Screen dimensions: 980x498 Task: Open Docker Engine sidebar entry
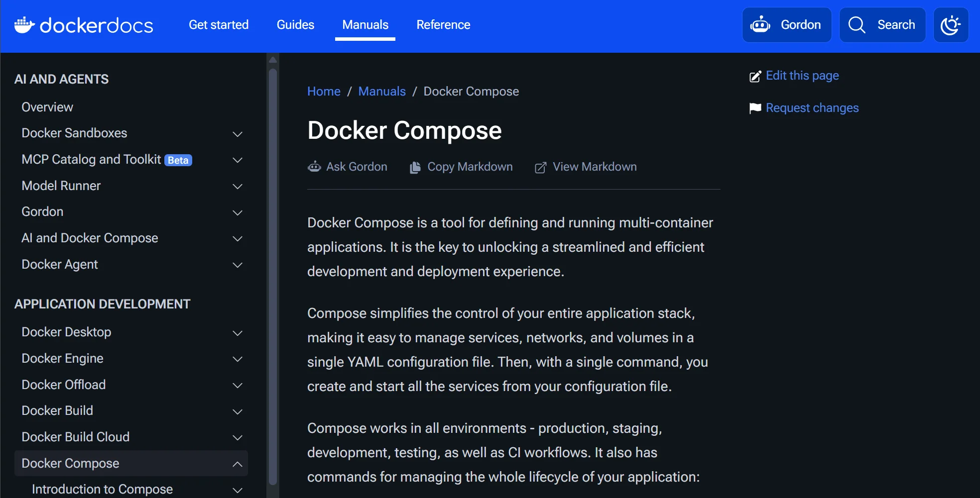(x=62, y=358)
